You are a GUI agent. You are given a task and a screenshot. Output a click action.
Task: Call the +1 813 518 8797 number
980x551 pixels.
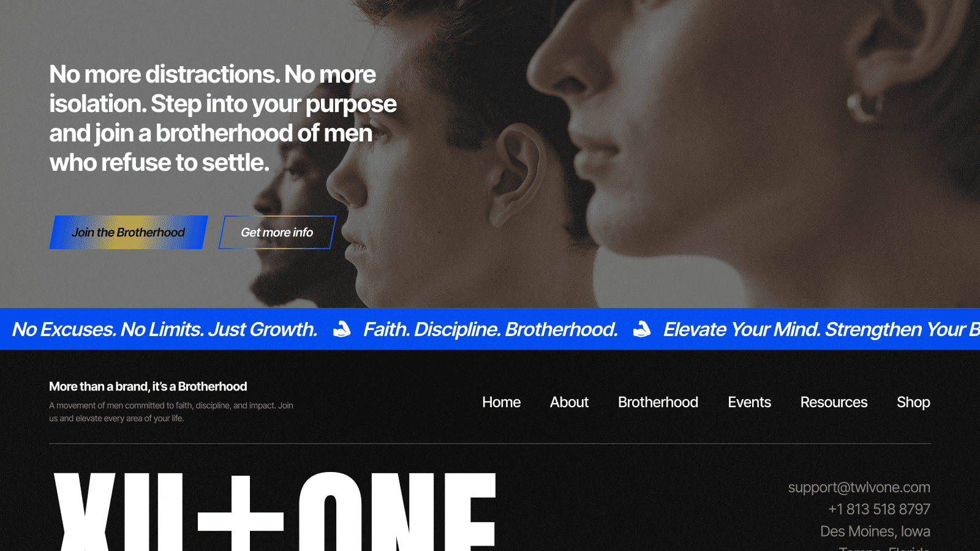[879, 509]
